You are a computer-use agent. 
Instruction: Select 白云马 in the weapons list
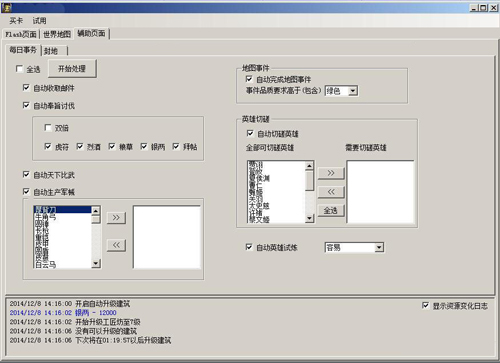(62, 265)
